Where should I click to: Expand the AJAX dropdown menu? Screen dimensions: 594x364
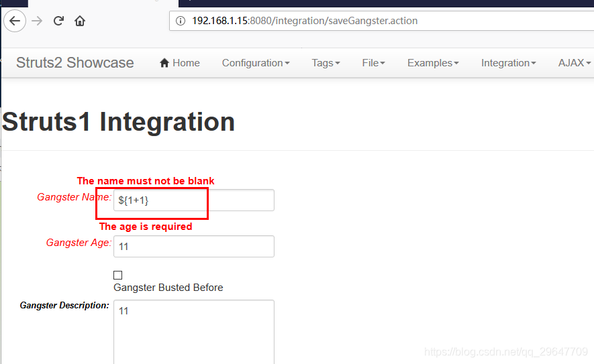[575, 63]
